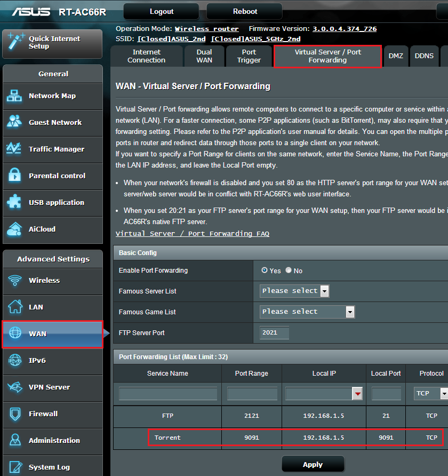
Task: Click the Apply button
Action: [313, 464]
